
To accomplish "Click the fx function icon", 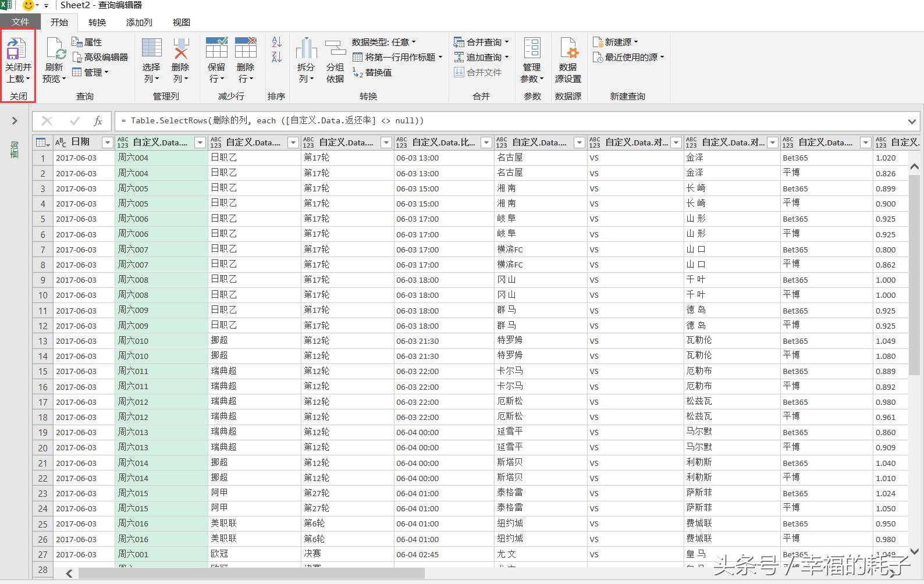I will click(98, 121).
